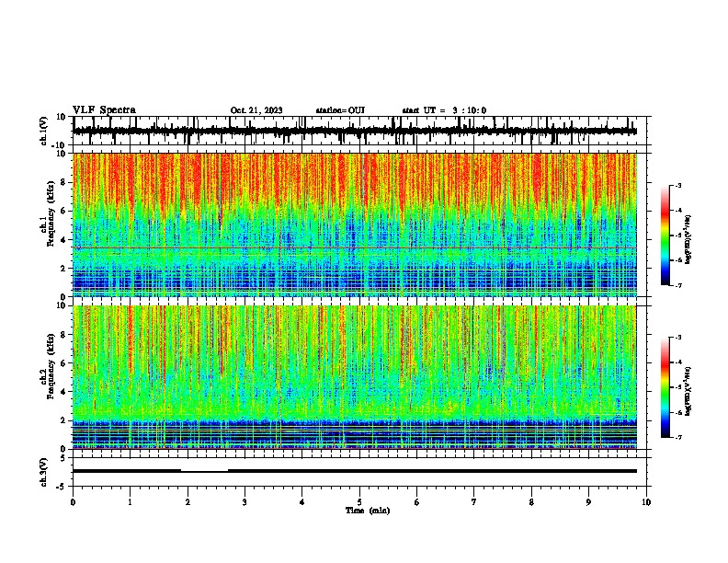The width and height of the screenshot is (728, 563).
Task: Click the "station=OUI" header label
Action: pos(340,110)
